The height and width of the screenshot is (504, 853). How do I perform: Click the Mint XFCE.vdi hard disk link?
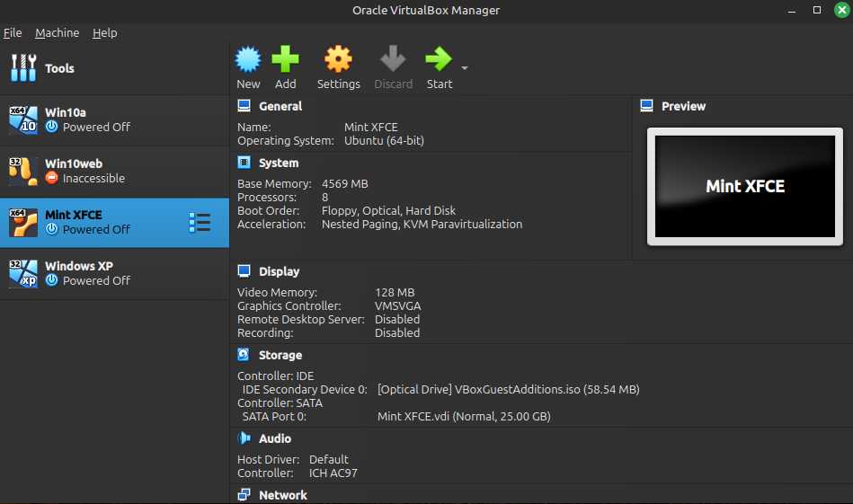(x=463, y=416)
